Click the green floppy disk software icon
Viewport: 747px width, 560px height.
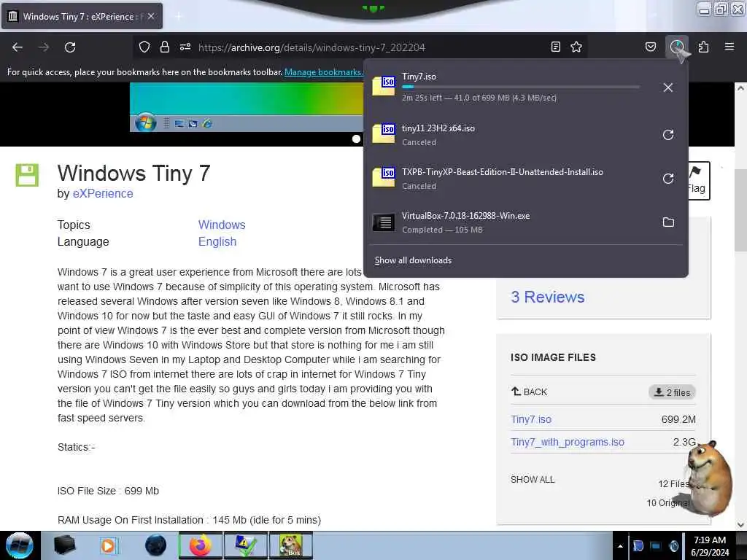[x=27, y=175]
